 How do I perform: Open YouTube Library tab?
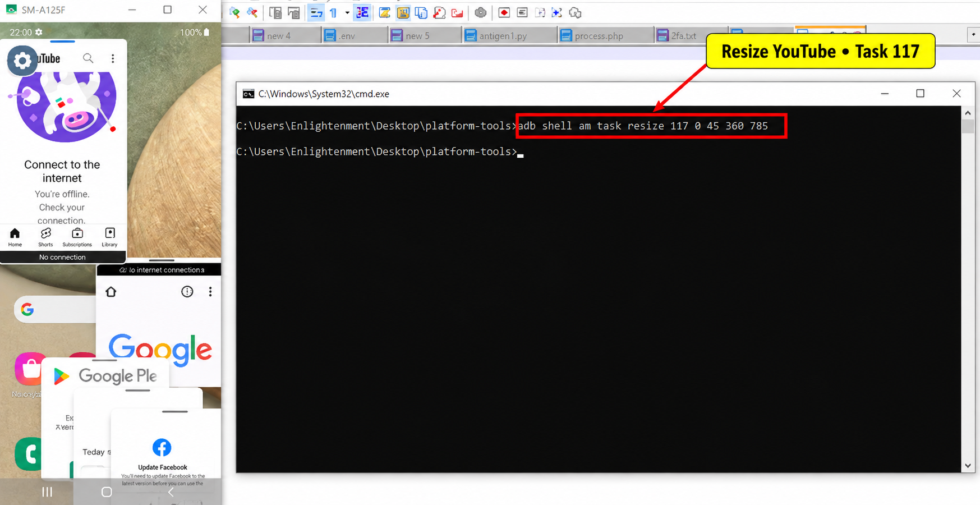(x=110, y=237)
